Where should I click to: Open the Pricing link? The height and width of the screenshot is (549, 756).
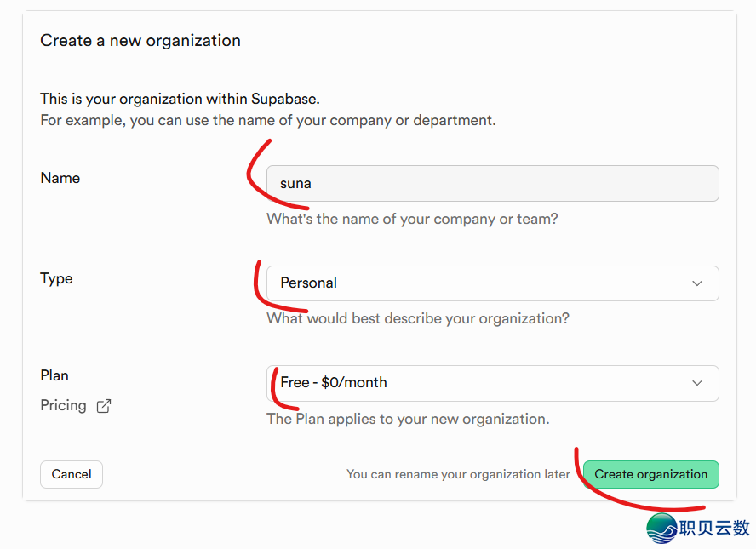(x=63, y=405)
